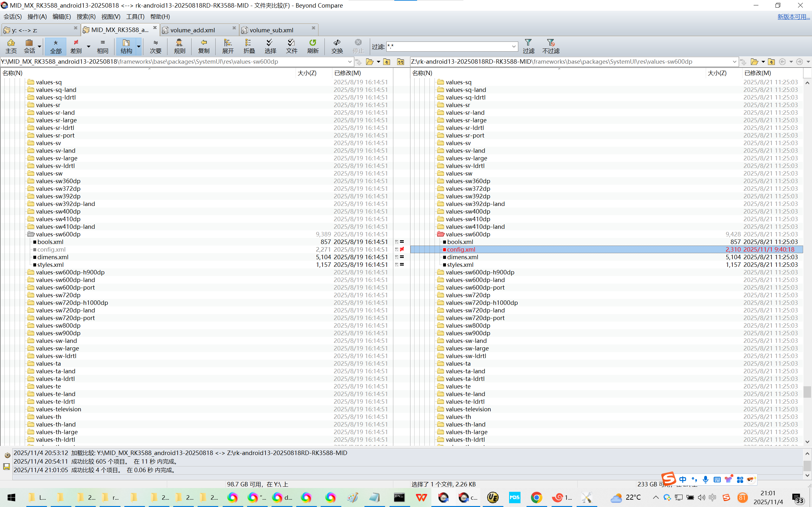
Task: Open the Tools (工具) menu
Action: point(135,16)
